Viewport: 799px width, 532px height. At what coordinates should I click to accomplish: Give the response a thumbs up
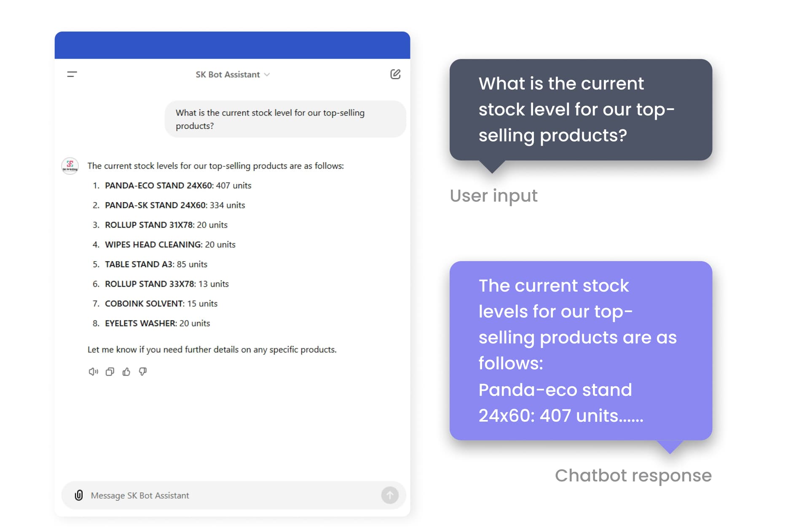coord(126,372)
